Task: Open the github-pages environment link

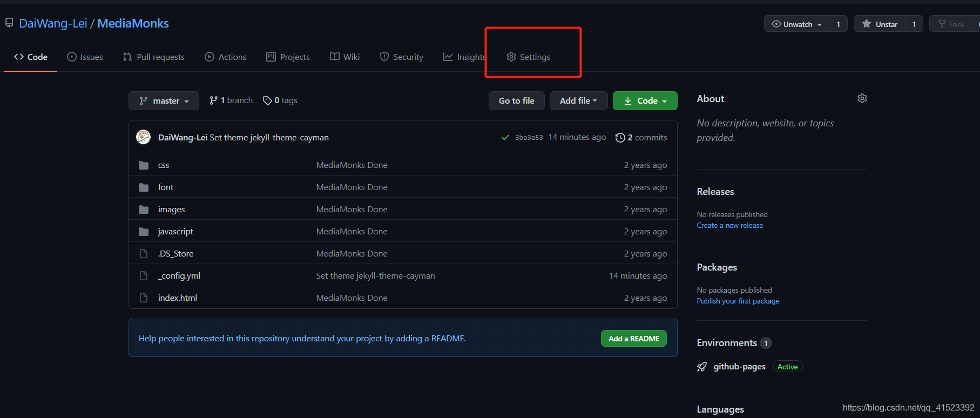Action: 740,367
